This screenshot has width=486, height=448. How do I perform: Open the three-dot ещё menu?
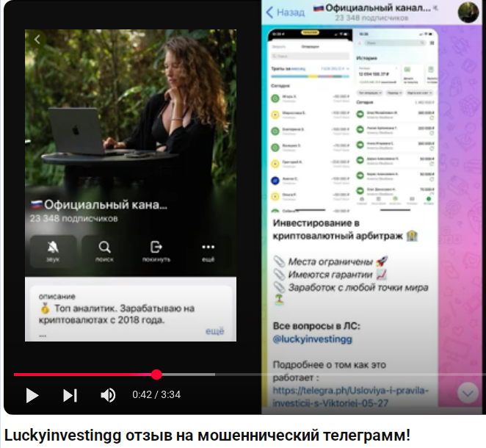pyautogui.click(x=208, y=250)
